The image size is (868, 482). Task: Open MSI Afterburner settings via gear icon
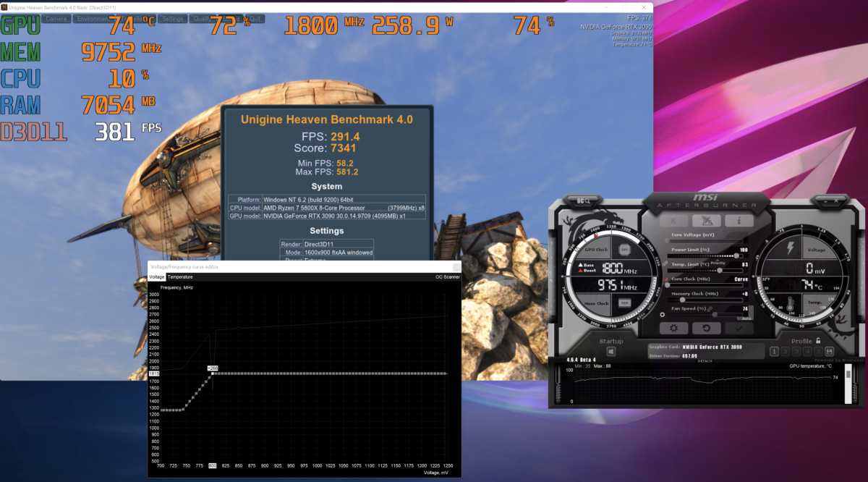674,327
